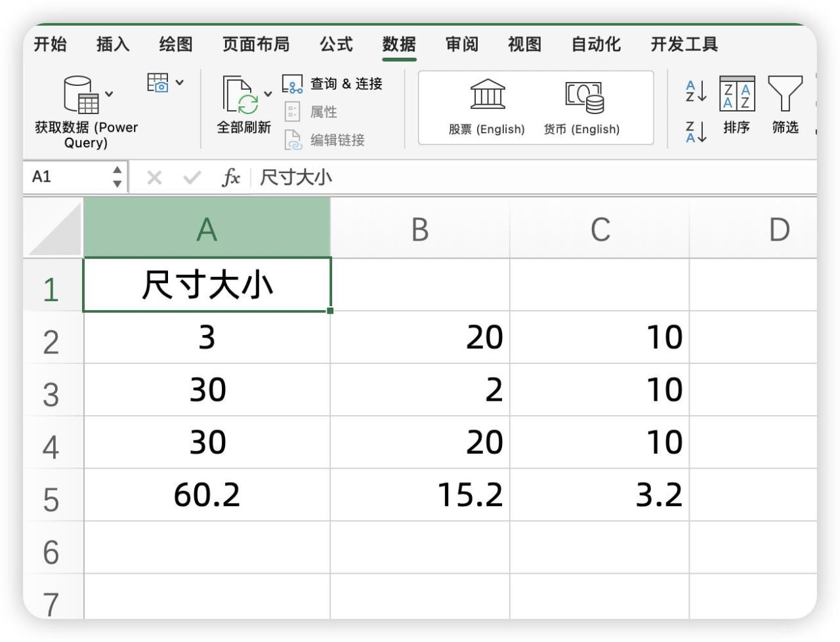Select the 股票 (English) data type
The image size is (840, 642).
487,107
